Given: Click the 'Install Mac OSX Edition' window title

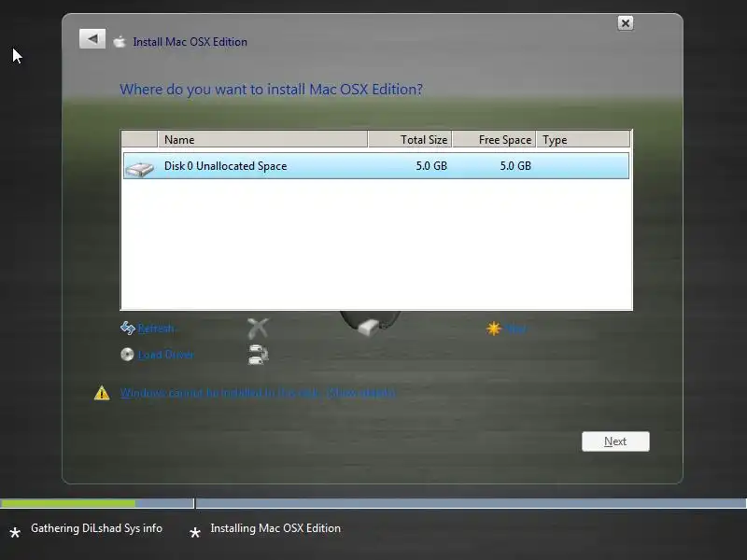Looking at the screenshot, I should point(190,42).
